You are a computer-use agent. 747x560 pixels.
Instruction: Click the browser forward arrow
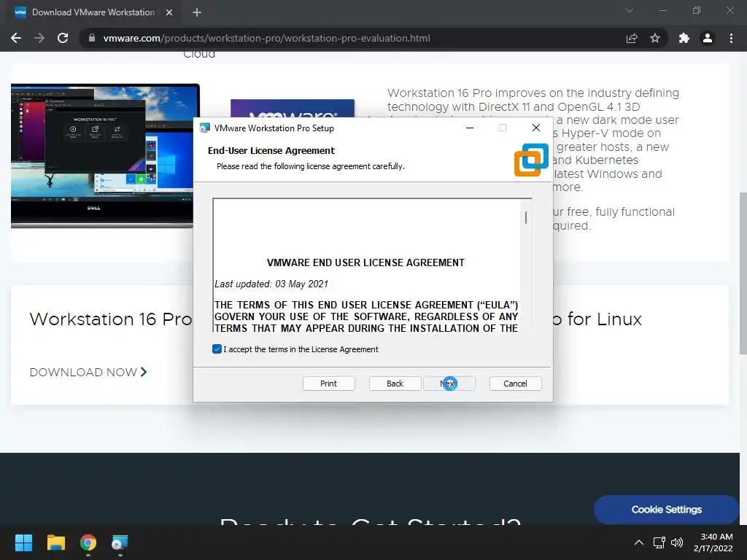click(x=39, y=38)
